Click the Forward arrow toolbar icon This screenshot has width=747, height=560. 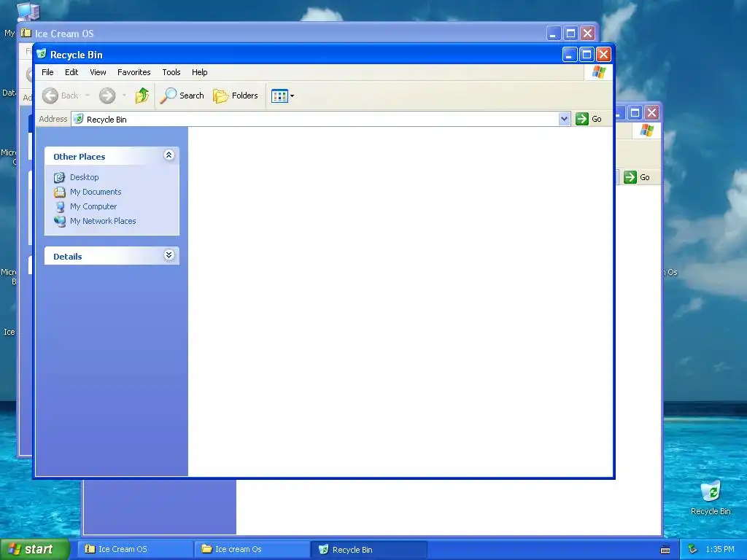pos(107,96)
